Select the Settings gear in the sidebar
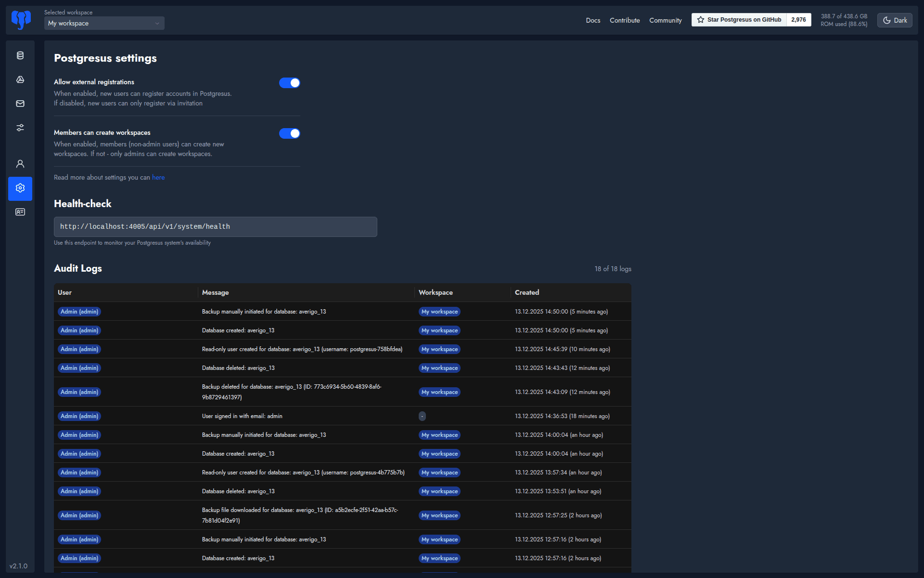This screenshot has width=924, height=578. (20, 188)
